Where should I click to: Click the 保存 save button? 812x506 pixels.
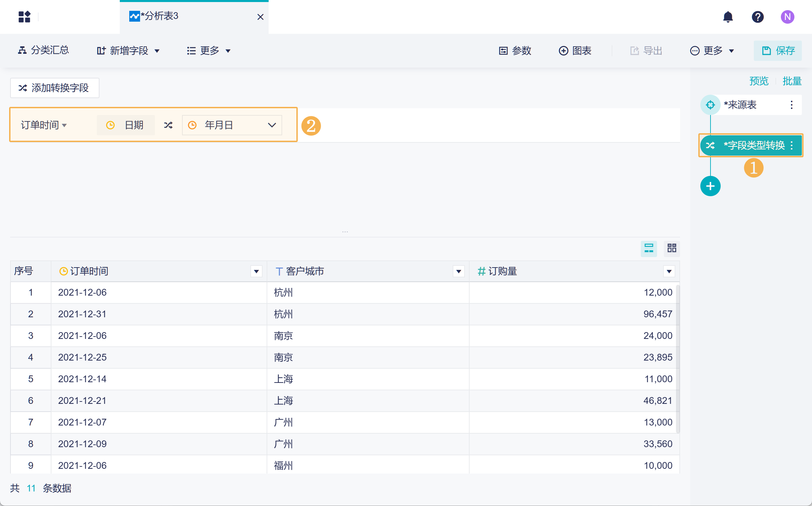pos(777,51)
